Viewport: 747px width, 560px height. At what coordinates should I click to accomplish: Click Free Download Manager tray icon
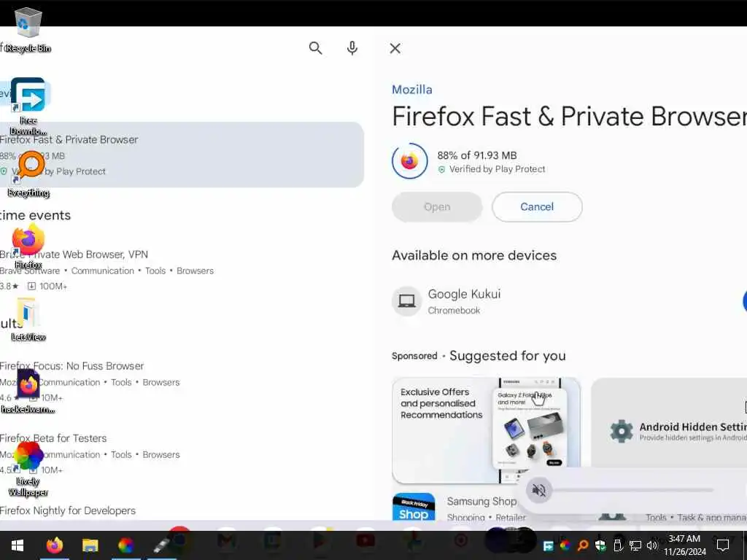tap(549, 545)
